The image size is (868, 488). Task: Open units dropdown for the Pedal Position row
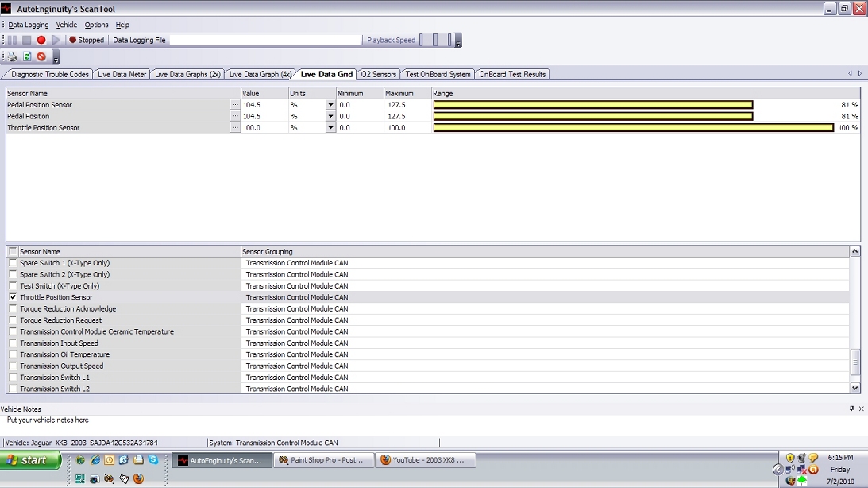click(330, 116)
